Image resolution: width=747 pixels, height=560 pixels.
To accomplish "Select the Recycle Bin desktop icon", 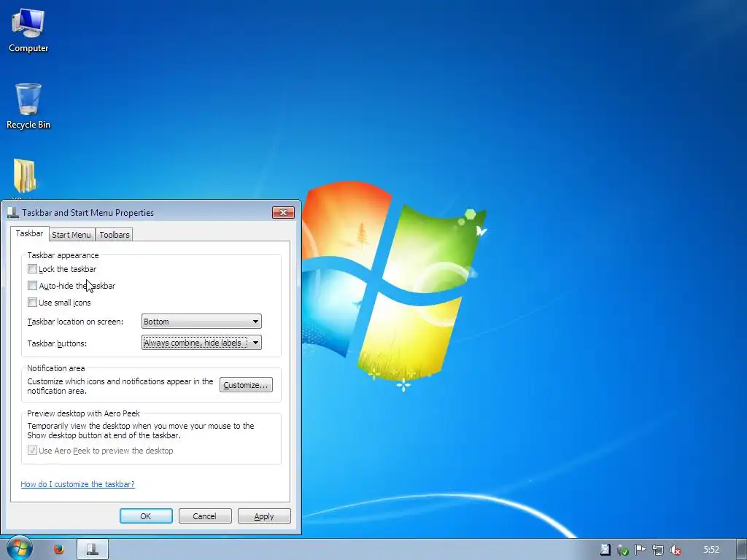I will tap(28, 106).
